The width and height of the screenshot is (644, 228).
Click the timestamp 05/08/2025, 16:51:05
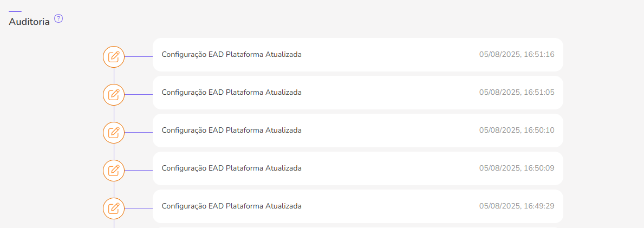point(516,92)
